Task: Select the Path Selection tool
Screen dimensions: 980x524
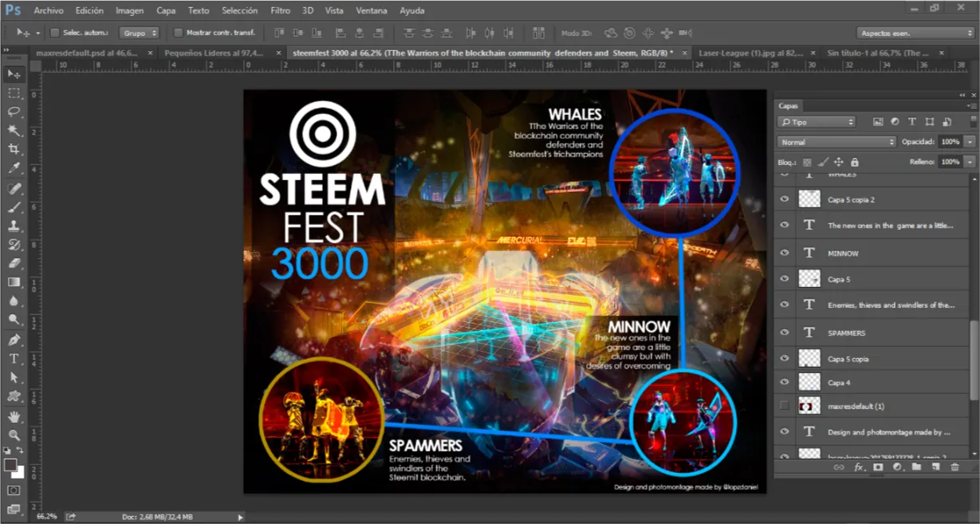Action: click(x=14, y=377)
